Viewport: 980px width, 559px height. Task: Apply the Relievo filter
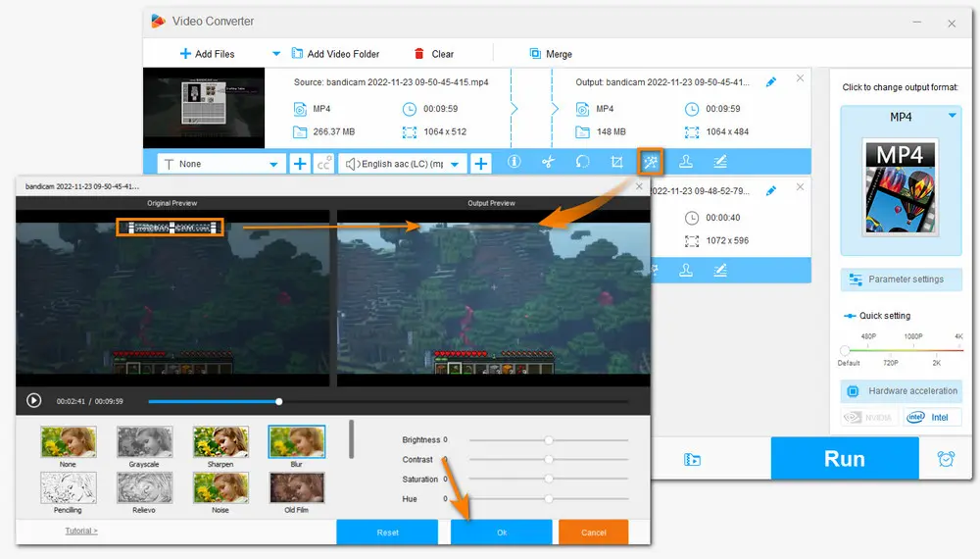coord(144,487)
